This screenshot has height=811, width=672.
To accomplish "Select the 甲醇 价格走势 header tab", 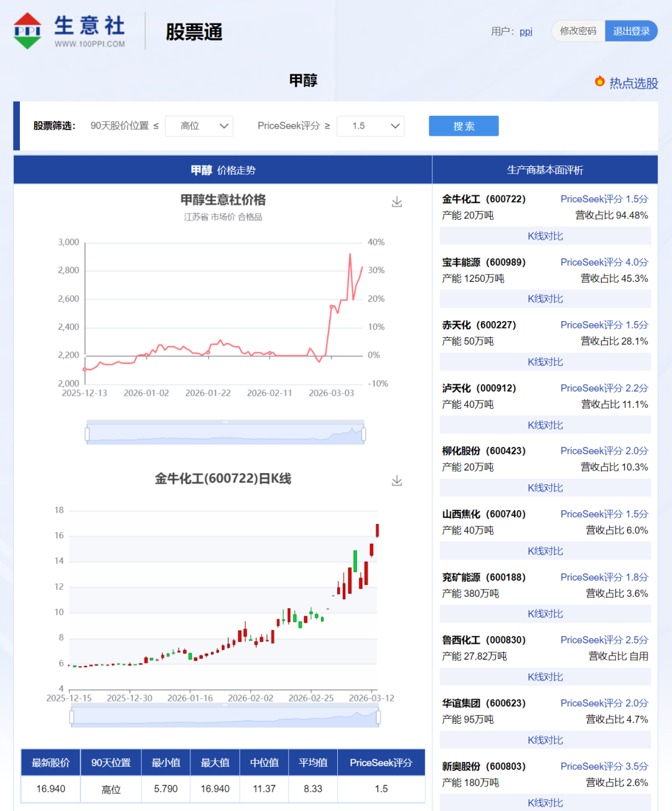I will [223, 170].
